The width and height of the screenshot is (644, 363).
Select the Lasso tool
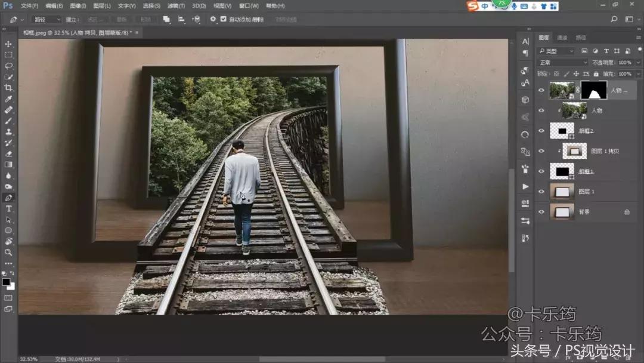(x=8, y=66)
